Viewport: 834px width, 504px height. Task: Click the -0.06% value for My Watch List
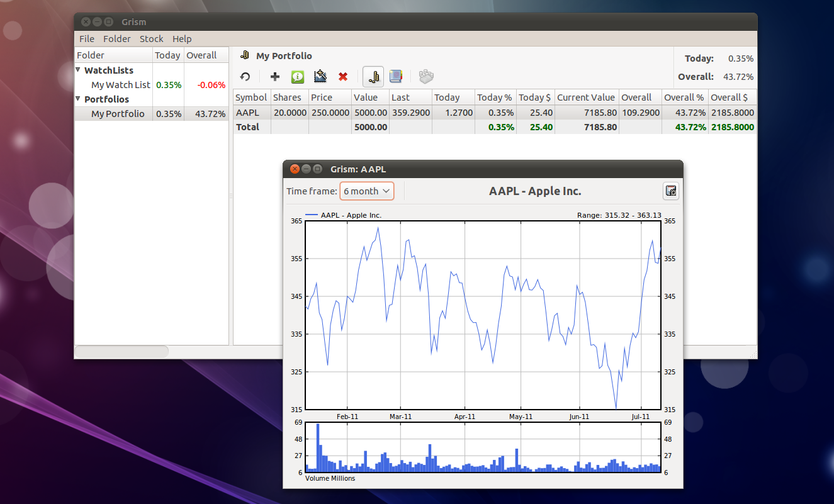coord(211,85)
